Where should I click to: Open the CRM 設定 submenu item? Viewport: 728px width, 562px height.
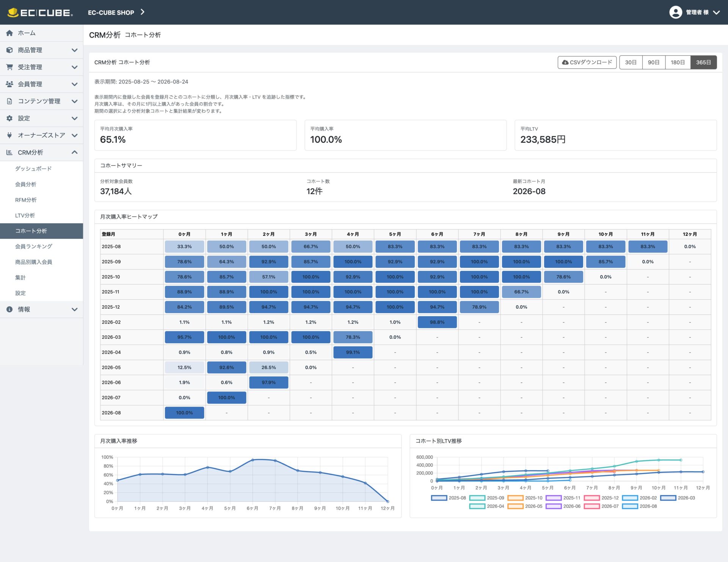coord(42,293)
